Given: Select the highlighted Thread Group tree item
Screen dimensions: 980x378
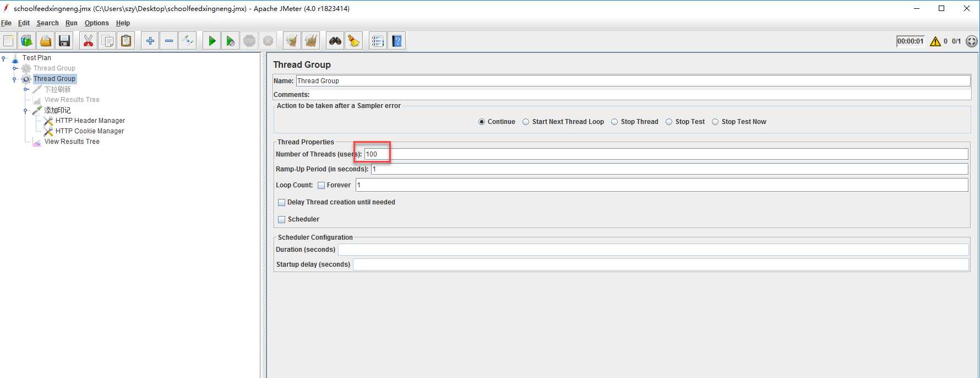Looking at the screenshot, I should tap(55, 79).
